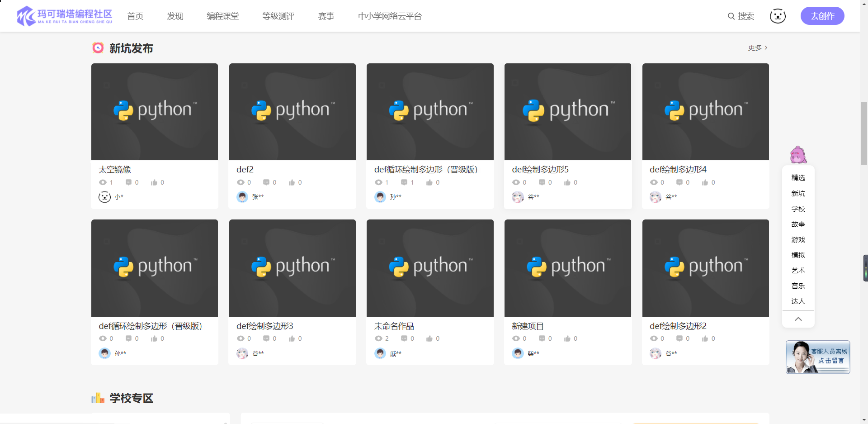
Task: Open the 玛可瑞塔编程社区 logo
Action: 65,16
